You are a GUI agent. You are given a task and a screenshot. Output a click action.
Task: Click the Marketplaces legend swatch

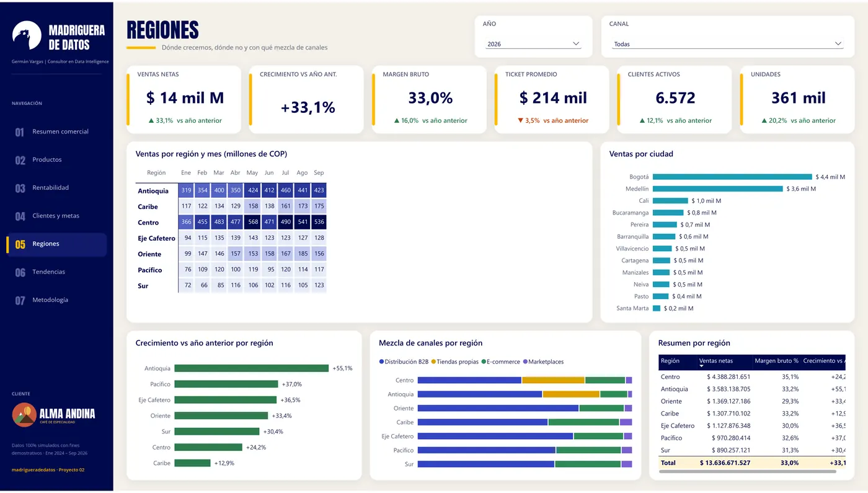coord(526,362)
